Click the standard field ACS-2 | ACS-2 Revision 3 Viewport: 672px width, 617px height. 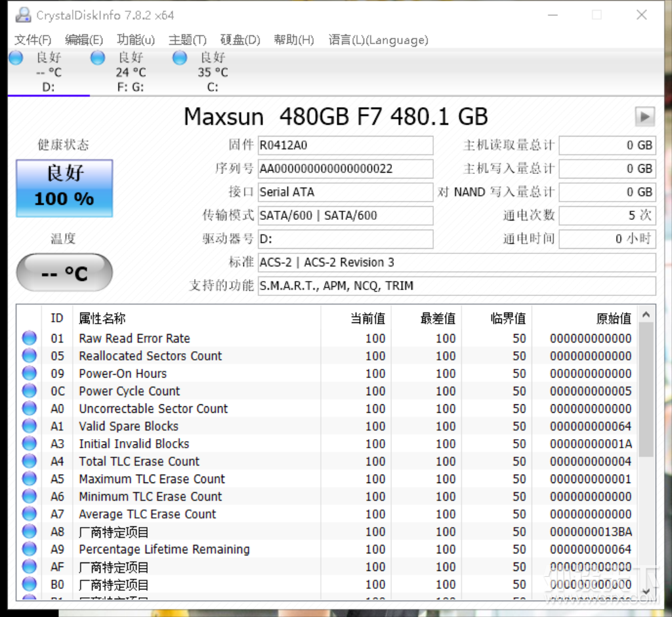point(457,262)
